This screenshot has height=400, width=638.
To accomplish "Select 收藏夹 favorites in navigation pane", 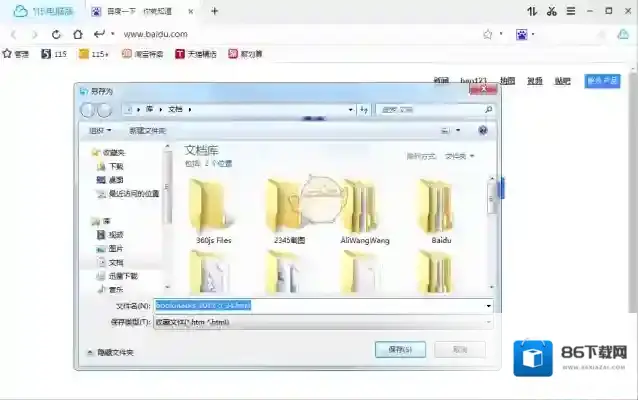I will (109, 153).
